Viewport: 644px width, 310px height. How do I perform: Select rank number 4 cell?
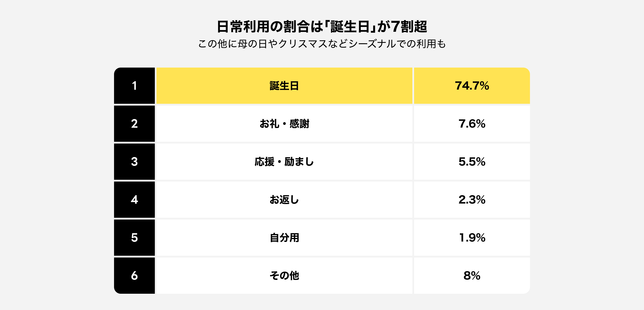(x=135, y=200)
